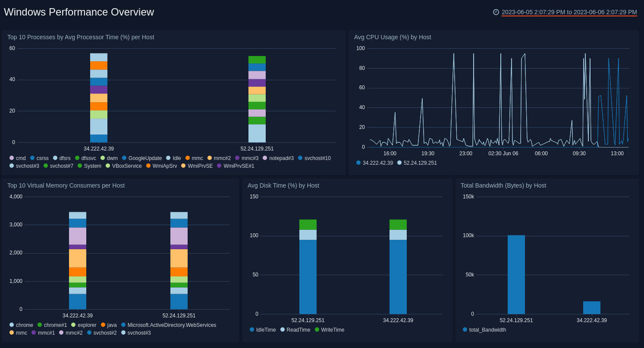Open the 2023-06-05 to 2023-06-06 time range selector
This screenshot has height=348, width=644.
(x=569, y=12)
